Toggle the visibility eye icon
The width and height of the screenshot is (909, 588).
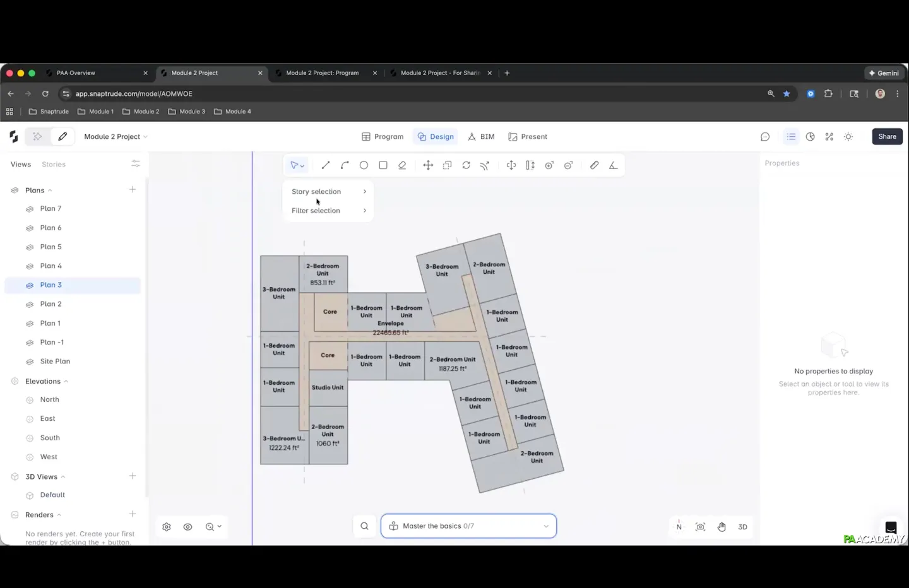tap(187, 527)
